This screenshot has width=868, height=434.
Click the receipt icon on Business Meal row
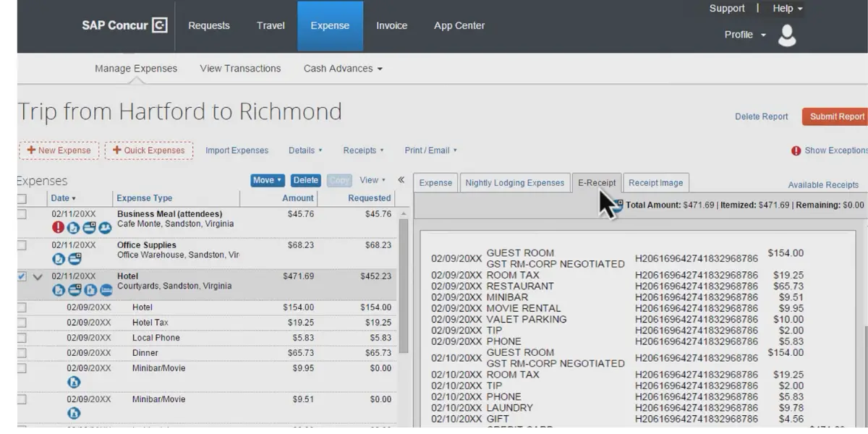(74, 227)
